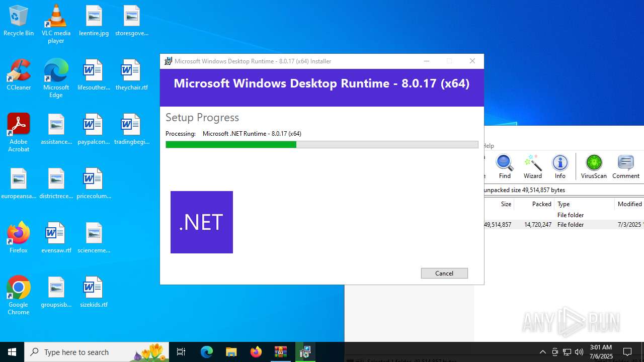Switch to WinRAR taskbar button
Viewport: 644px width, 362px height.
(281, 352)
